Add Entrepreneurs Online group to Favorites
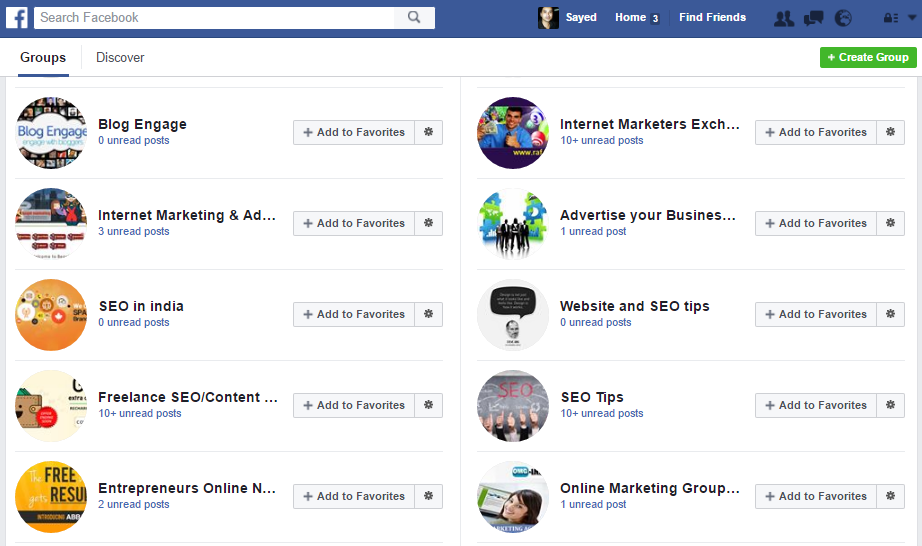 (x=354, y=496)
